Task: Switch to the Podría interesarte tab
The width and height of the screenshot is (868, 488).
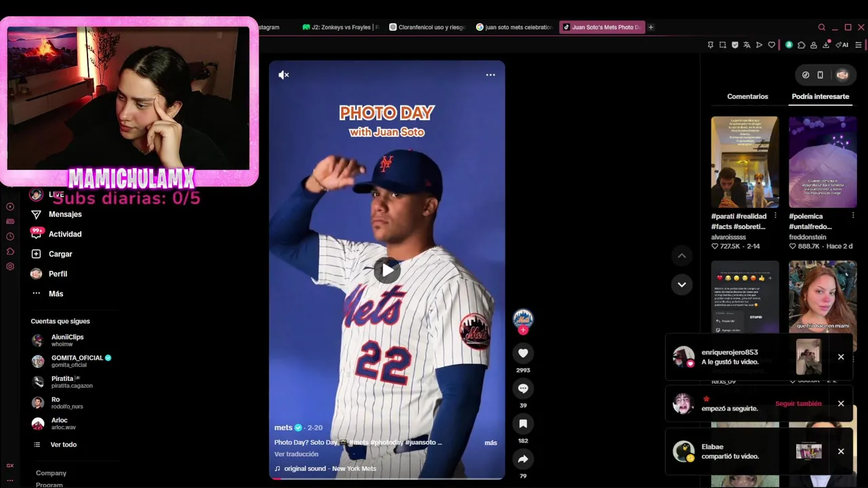Action: (x=820, y=96)
